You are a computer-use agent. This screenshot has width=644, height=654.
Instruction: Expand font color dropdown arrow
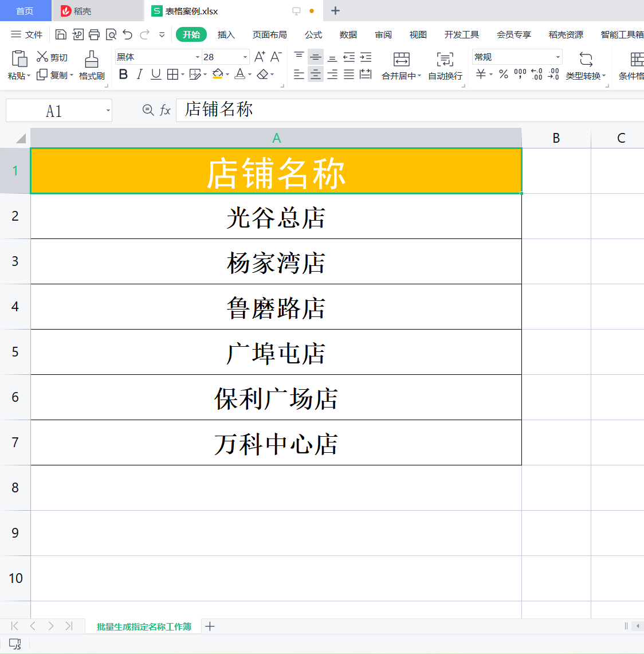pos(250,75)
